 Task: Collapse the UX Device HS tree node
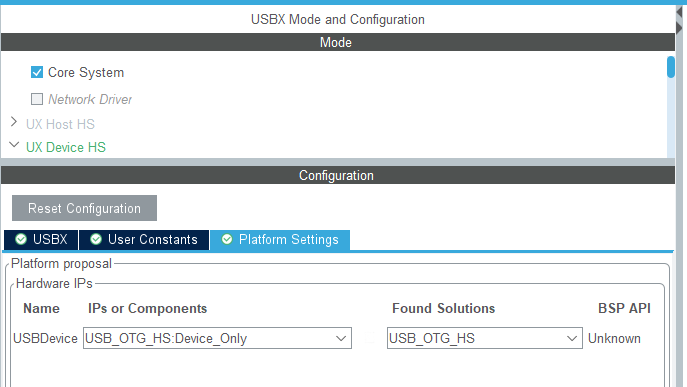14,145
